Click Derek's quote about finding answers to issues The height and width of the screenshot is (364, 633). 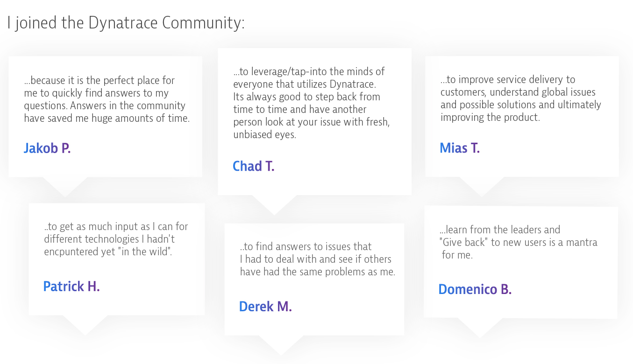(317, 259)
